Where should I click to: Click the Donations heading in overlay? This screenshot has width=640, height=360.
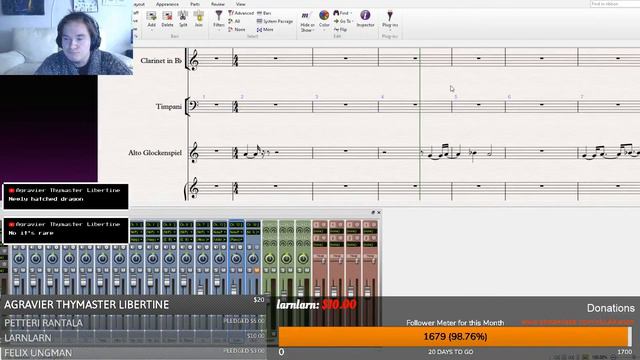pos(611,308)
